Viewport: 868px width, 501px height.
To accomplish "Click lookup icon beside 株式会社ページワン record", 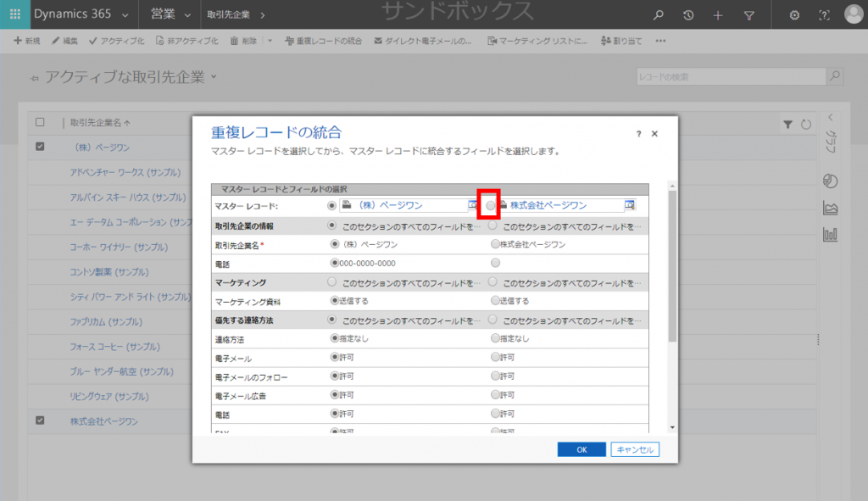I will coord(630,205).
